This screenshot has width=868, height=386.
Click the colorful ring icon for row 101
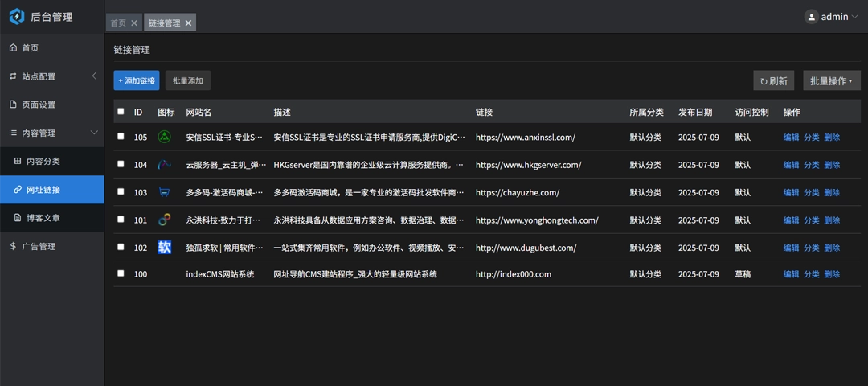point(165,220)
